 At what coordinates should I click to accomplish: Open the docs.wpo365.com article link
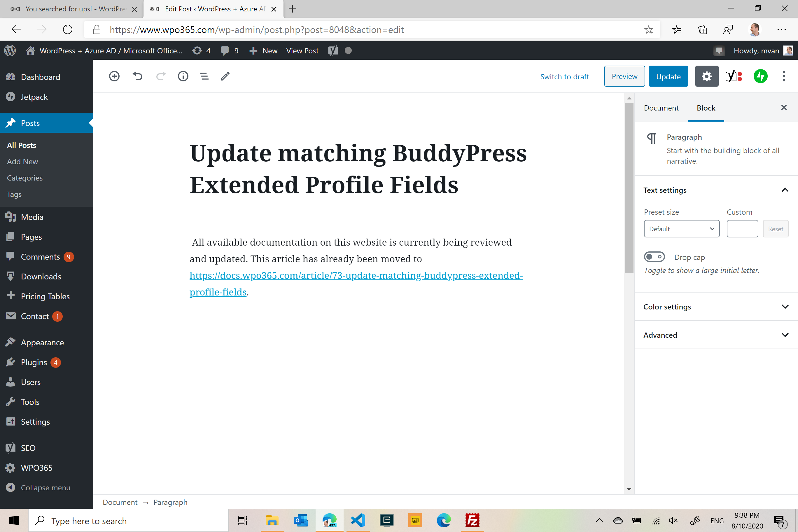coord(356,275)
